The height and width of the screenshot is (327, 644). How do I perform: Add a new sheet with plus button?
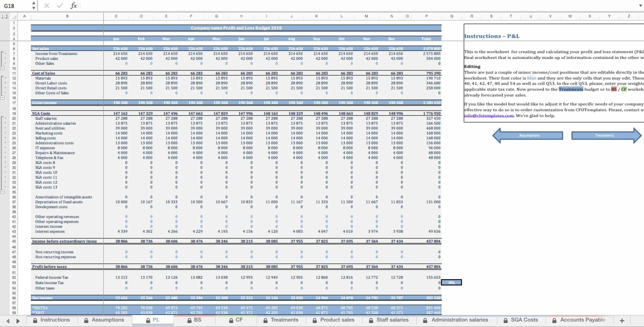[622, 321]
